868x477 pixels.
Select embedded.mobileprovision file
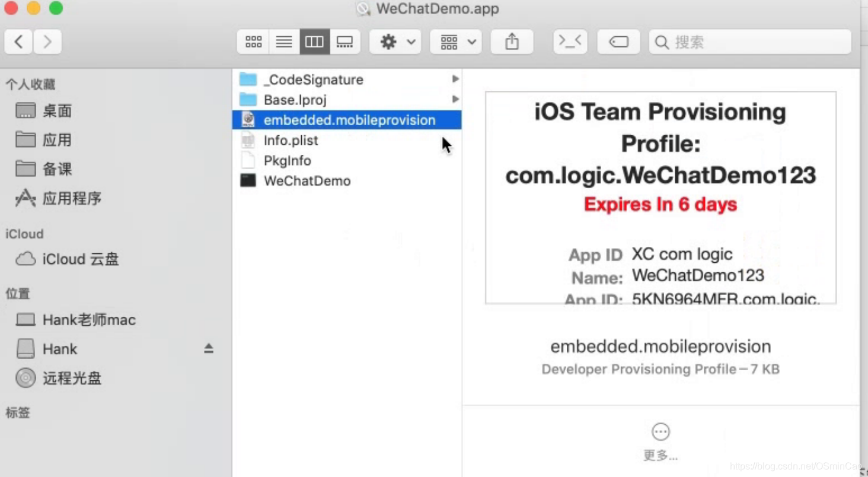(x=347, y=120)
